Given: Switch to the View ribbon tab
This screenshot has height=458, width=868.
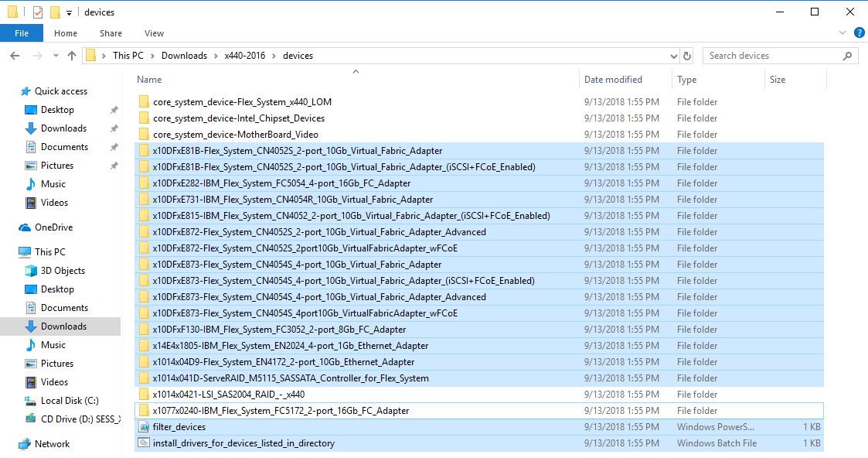Looking at the screenshot, I should [x=154, y=33].
